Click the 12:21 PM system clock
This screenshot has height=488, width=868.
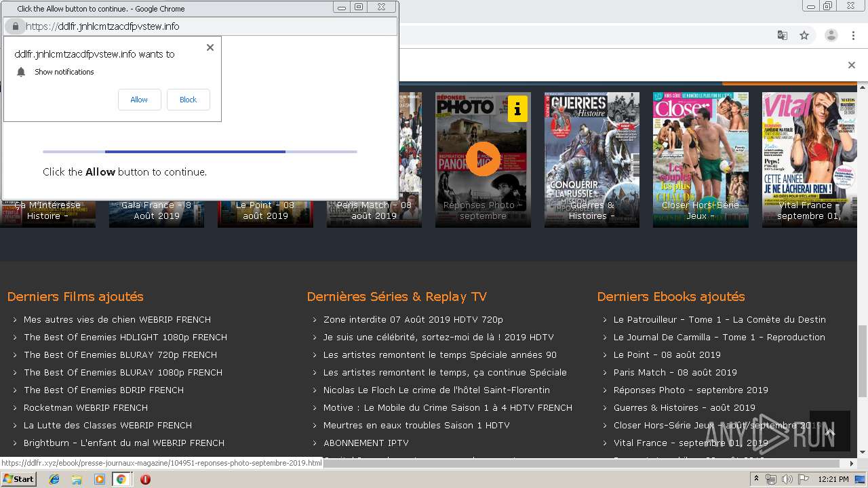(833, 479)
